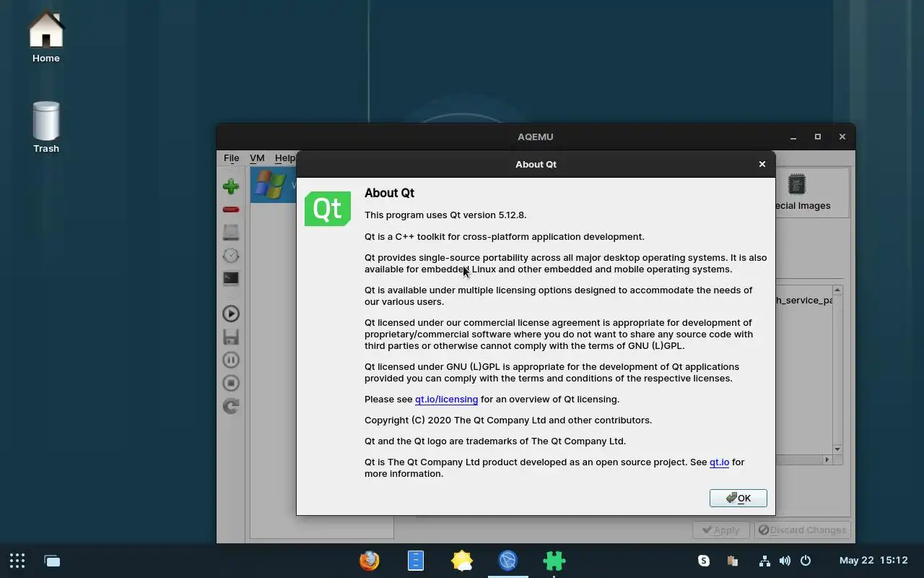
Task: Click the OK button in About Qt
Action: pos(738,498)
